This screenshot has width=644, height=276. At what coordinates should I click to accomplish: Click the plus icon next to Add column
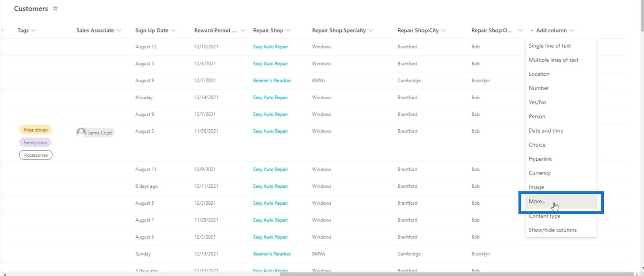[x=532, y=30]
